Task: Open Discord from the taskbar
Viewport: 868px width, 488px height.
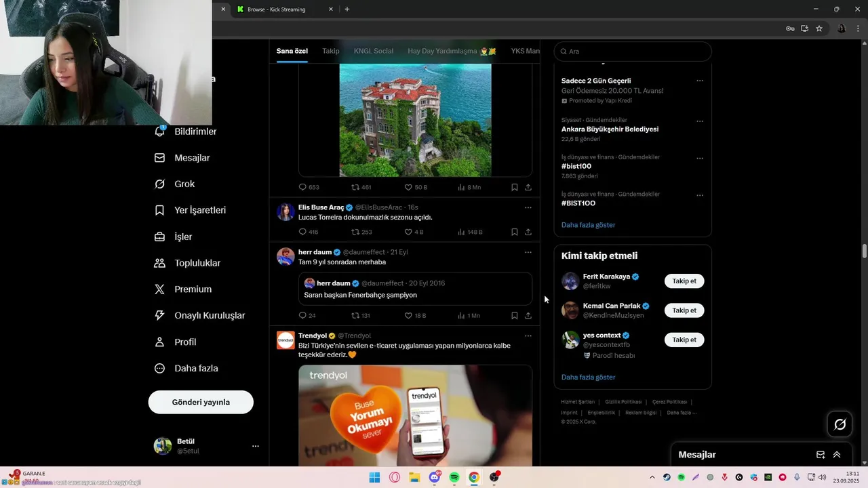Action: pos(435,477)
